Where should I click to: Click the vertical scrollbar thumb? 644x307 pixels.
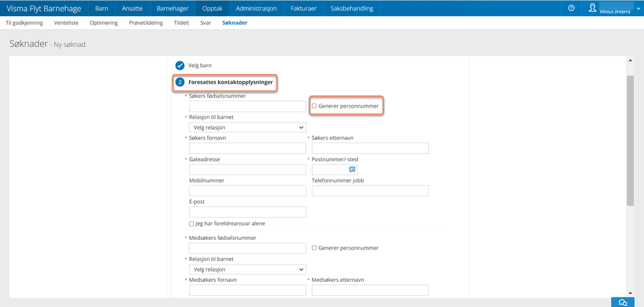tap(630, 140)
